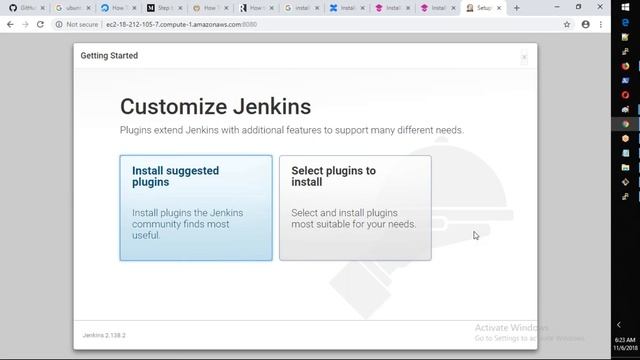Viewport: 640px width, 360px height.
Task: Choose Install suggested plugins option
Action: [196, 208]
